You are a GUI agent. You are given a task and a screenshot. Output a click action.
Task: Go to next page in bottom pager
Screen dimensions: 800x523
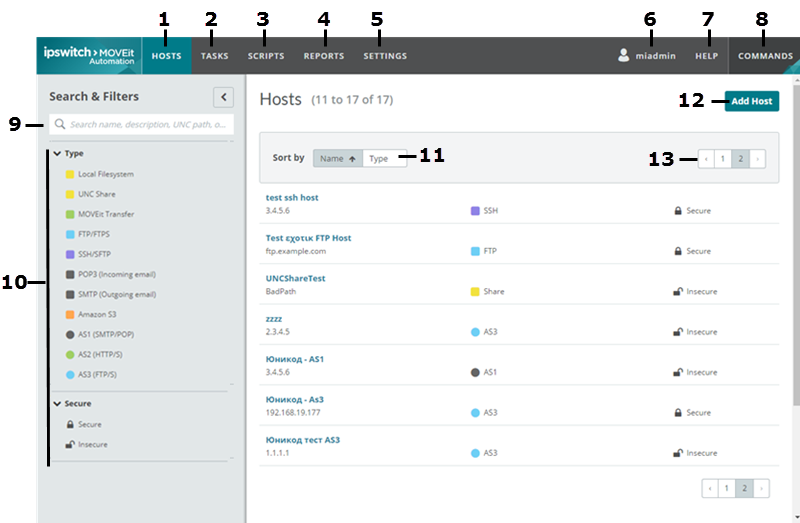[x=761, y=488]
